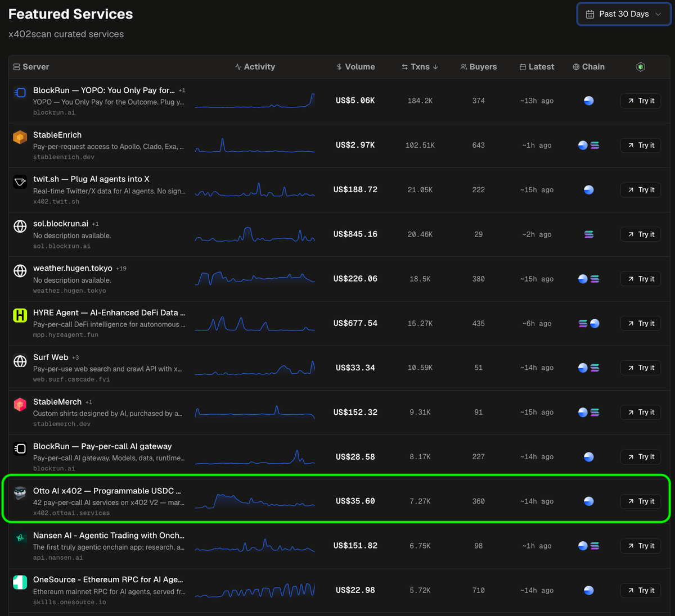Click the x402.twit.sh domain text
The height and width of the screenshot is (616, 675).
pyautogui.click(x=56, y=202)
